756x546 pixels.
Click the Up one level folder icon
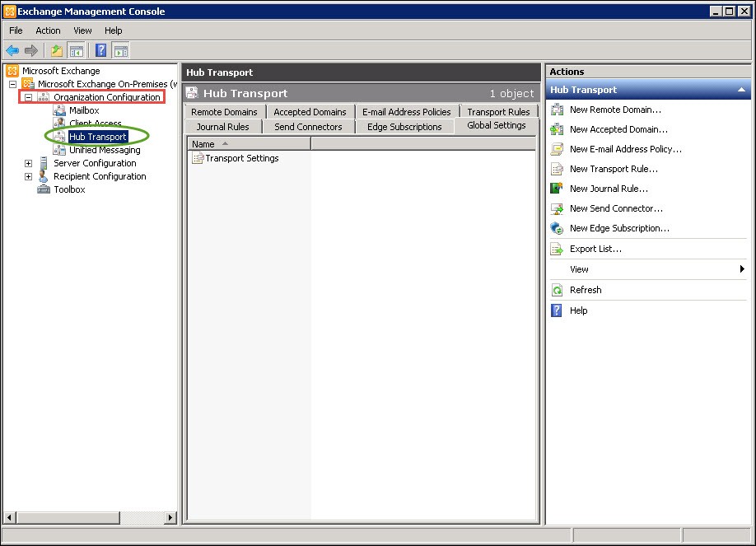tap(57, 50)
